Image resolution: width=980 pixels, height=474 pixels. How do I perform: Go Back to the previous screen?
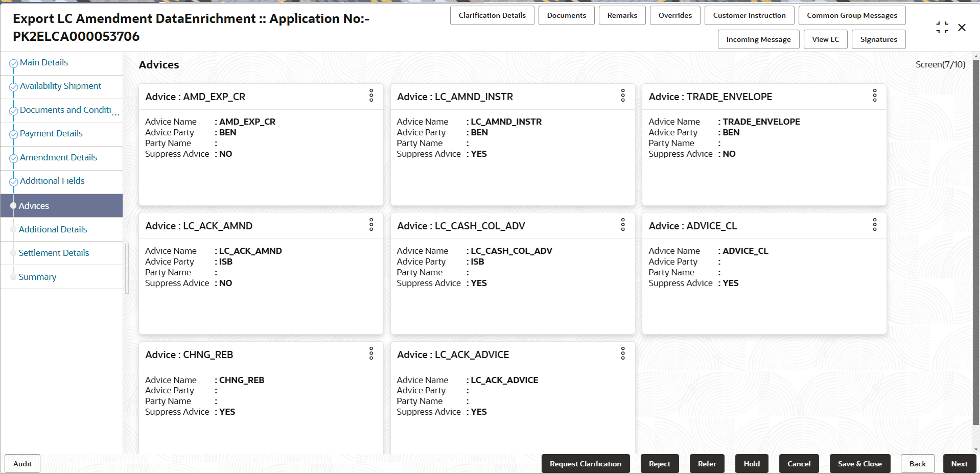(x=917, y=464)
